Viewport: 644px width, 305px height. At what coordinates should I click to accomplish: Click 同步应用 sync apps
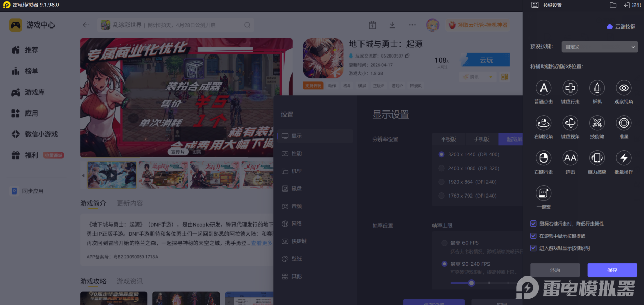pos(28,191)
